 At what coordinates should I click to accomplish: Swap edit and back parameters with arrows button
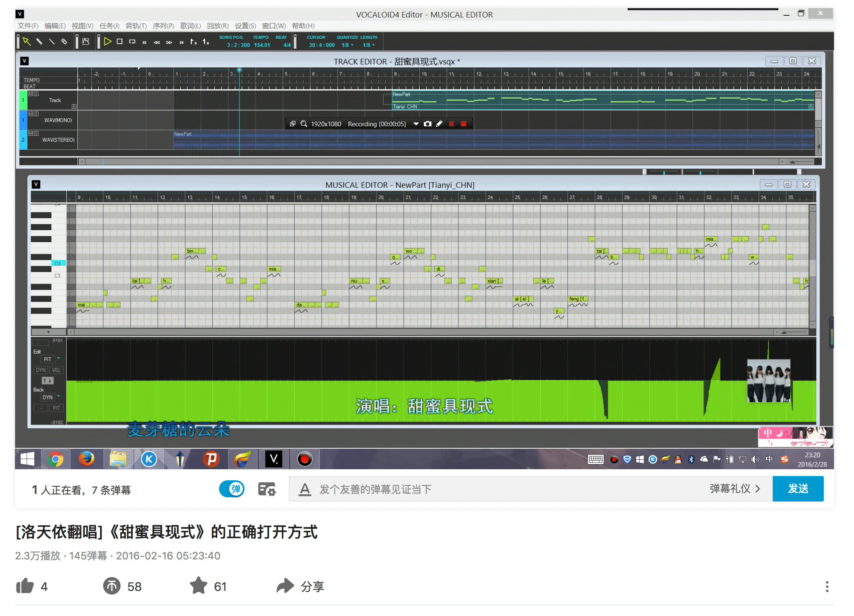(x=47, y=381)
